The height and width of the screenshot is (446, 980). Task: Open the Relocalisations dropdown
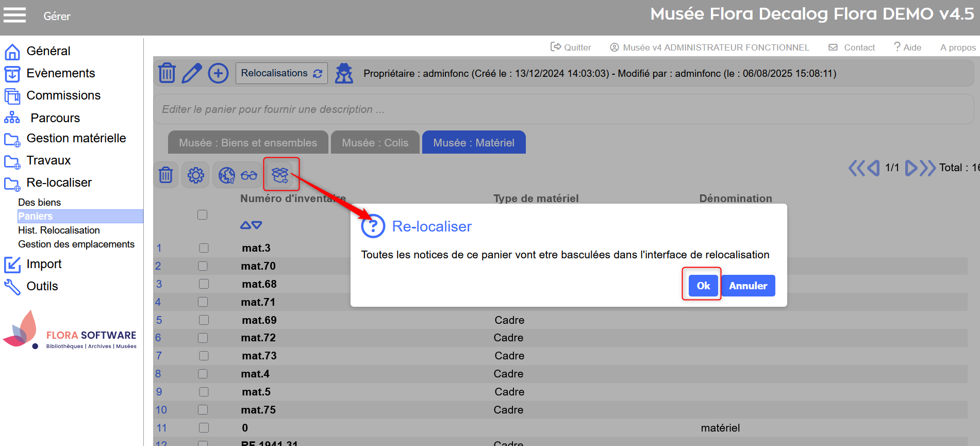(281, 73)
